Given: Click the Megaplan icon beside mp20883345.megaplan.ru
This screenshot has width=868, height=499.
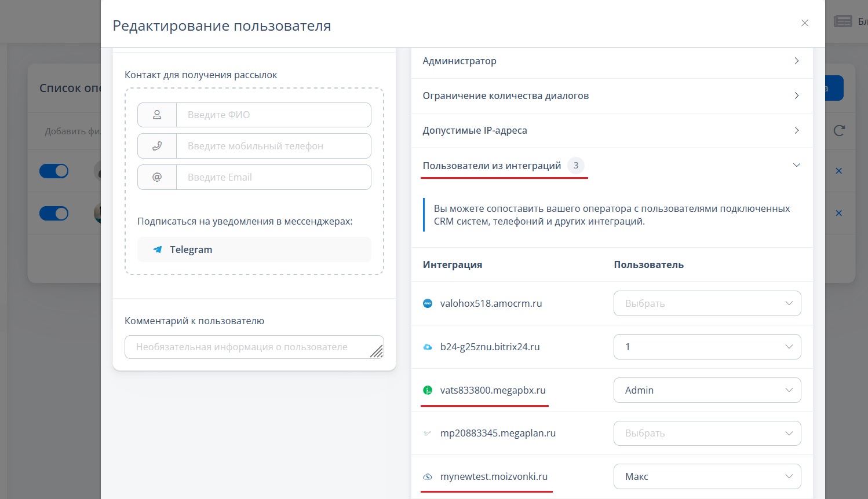Looking at the screenshot, I should point(428,433).
